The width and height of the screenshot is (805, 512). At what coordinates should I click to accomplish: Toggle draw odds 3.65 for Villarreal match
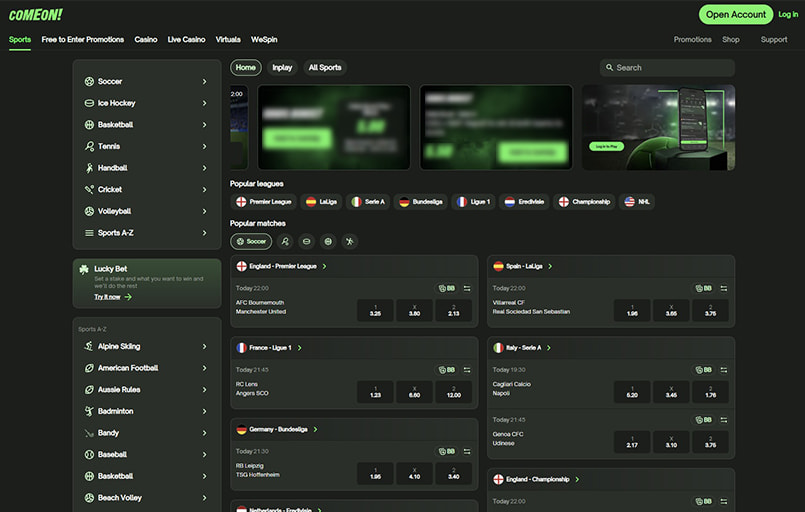pos(671,310)
